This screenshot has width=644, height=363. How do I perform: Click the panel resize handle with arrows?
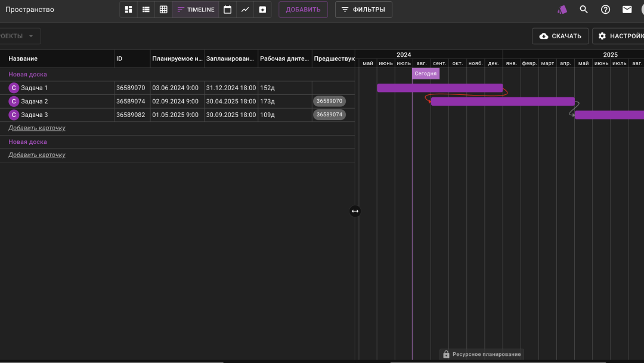355,211
